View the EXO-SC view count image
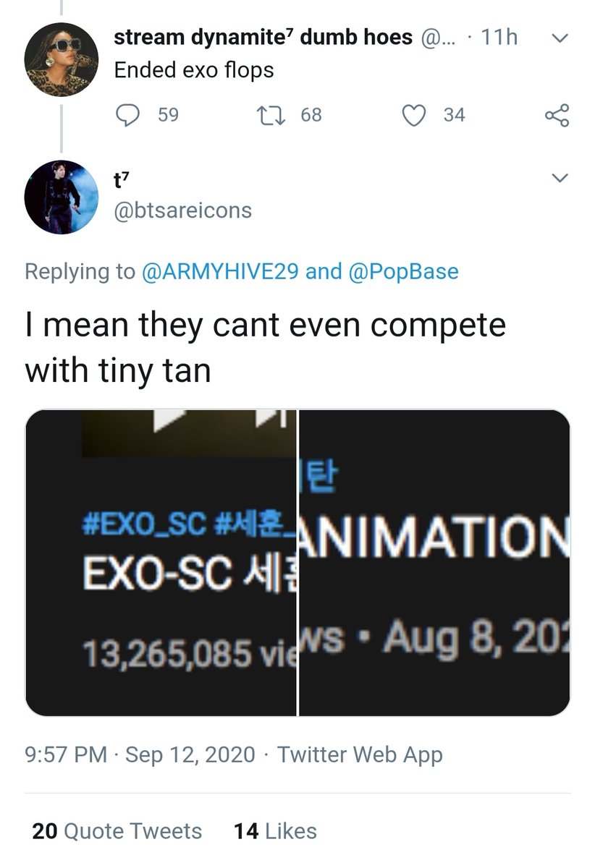The width and height of the screenshot is (595, 868). point(161,563)
